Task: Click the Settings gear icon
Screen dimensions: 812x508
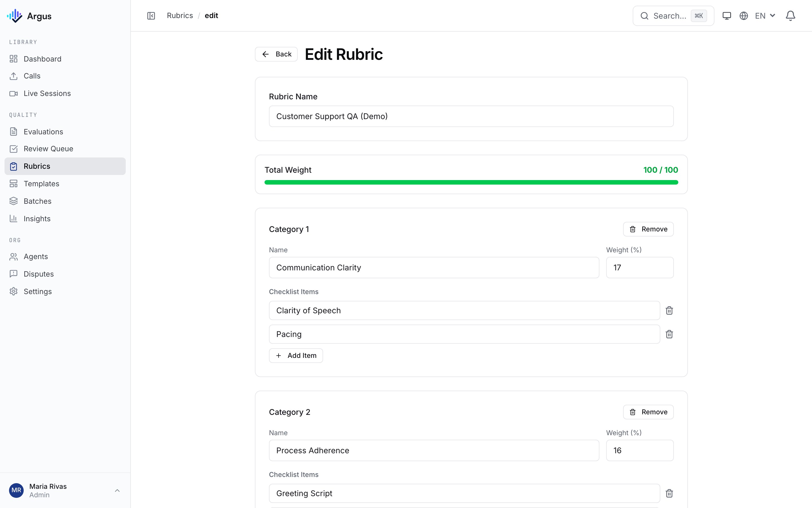Action: coord(14,292)
